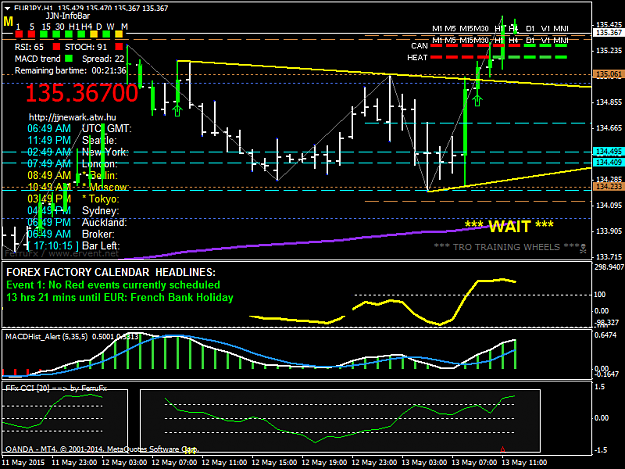Click the red arrow marker in the CCI panel
The width and height of the screenshot is (625, 469).
point(503,449)
